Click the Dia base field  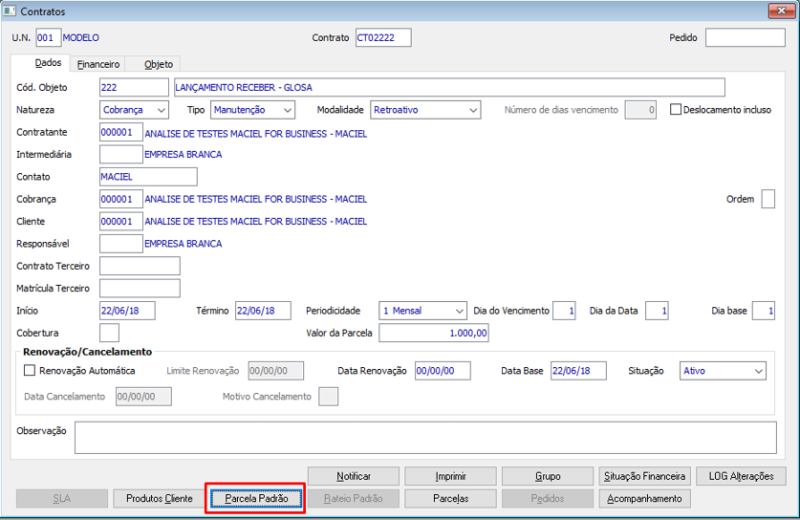763,311
